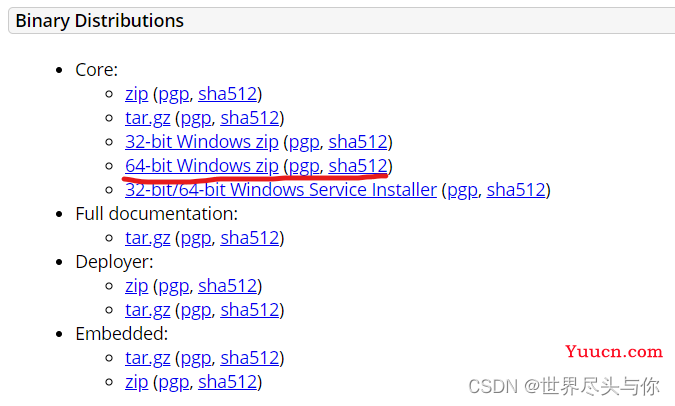
Task: Open the Core tar.gz download link
Action: tap(148, 118)
